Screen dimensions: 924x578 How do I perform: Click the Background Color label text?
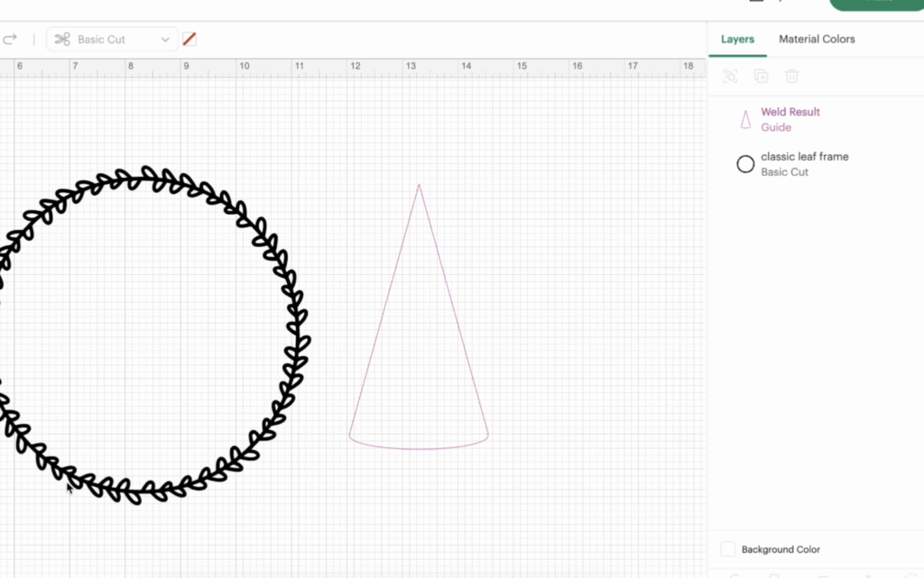[781, 549]
